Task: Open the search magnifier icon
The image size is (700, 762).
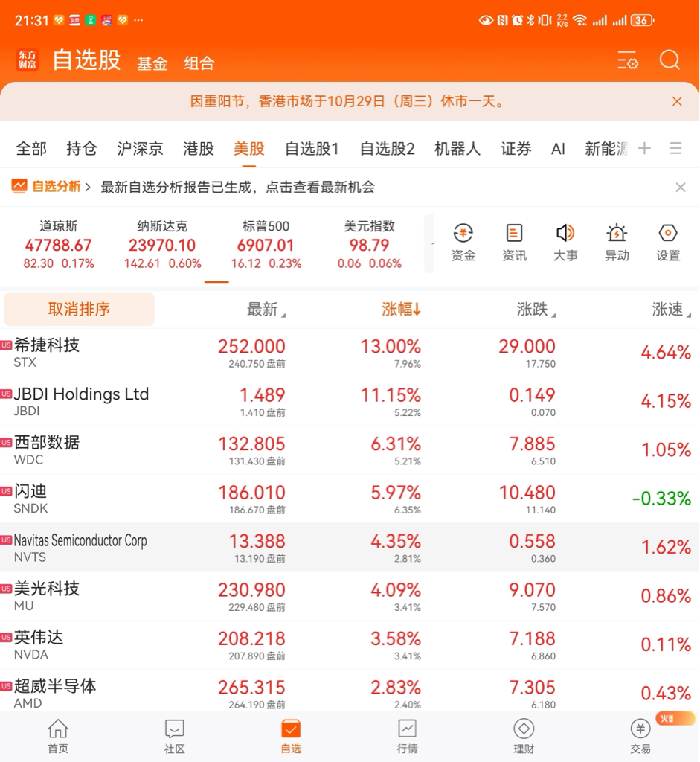Action: 670,60
